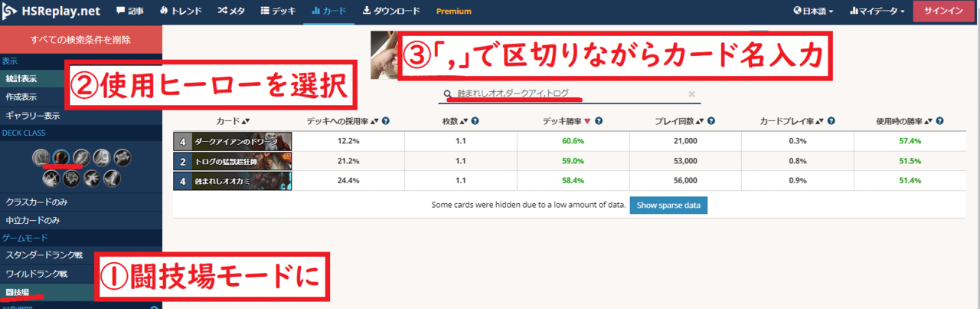Screen dimensions: 980x309
Task: Select the Warrior class icon
Action: (x=111, y=178)
